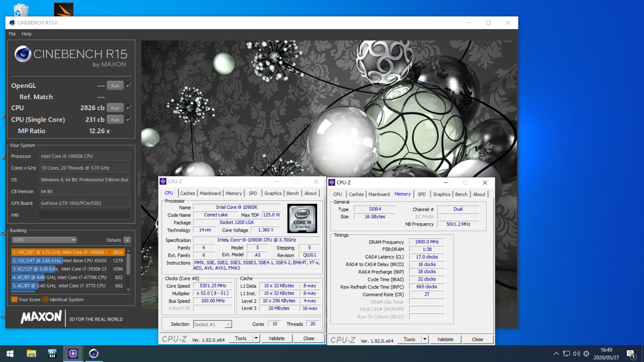Open the Windows Start menu
Image resolution: width=644 pixels, height=362 pixels.
(x=10, y=353)
